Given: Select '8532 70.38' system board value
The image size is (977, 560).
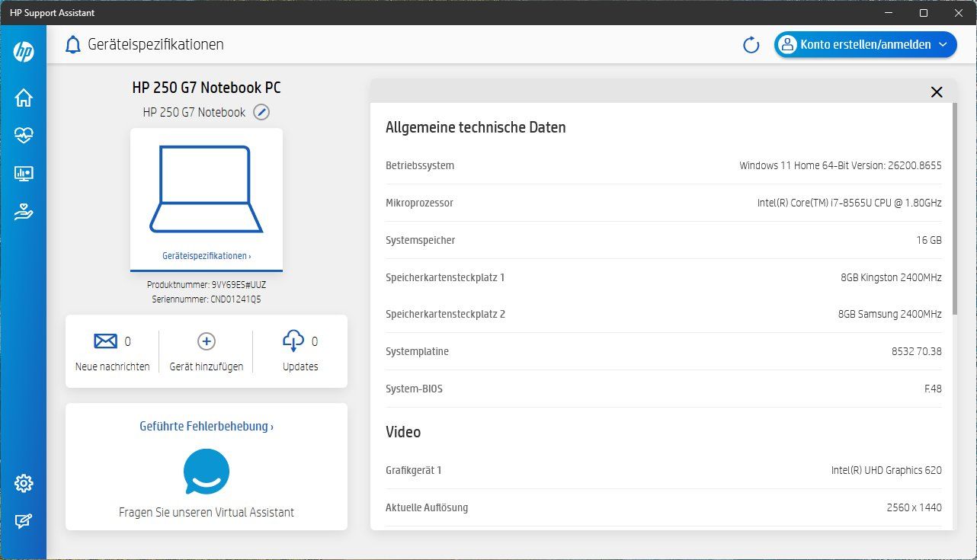Looking at the screenshot, I should point(917,351).
